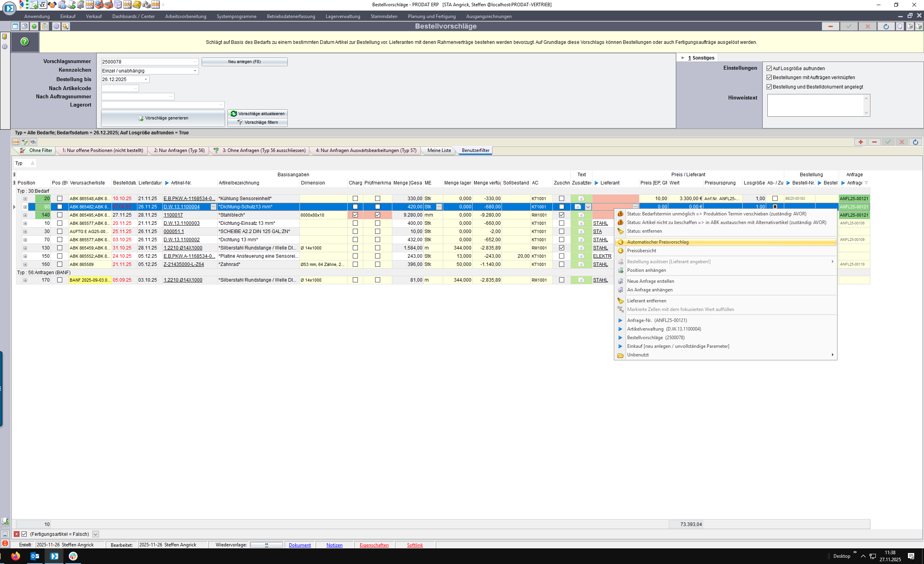The width and height of the screenshot is (924, 564).
Task: Click the square-root formula icon in the quick-access toolbar
Action: coord(43,5)
